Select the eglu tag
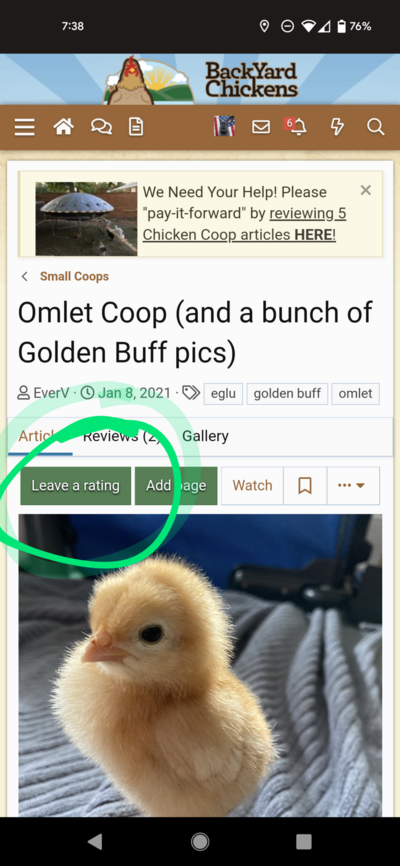The width and height of the screenshot is (400, 866). (x=223, y=394)
